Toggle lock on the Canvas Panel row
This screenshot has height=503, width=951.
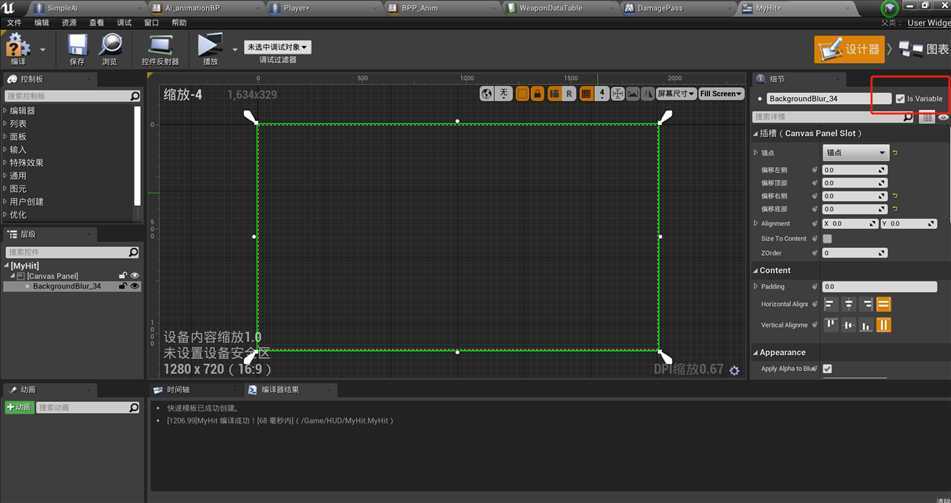tap(123, 275)
